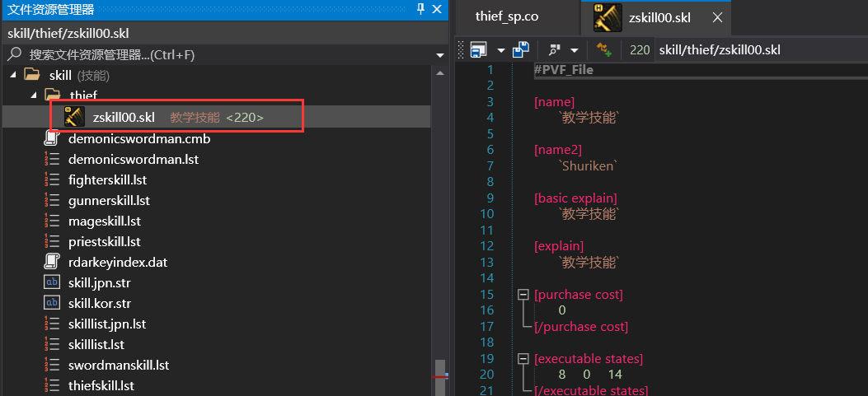Select skilllist.lst file
Viewport: 868px width, 396px height.
pyautogui.click(x=96, y=345)
